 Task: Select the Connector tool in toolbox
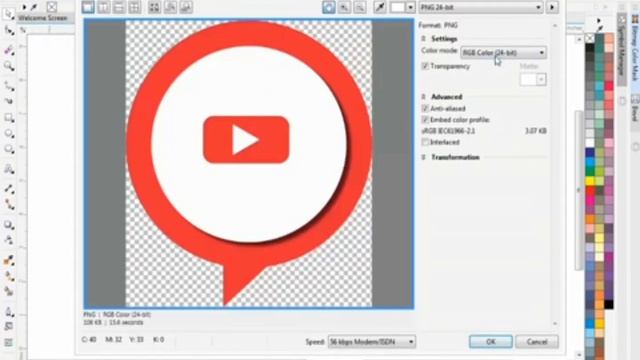click(x=9, y=204)
